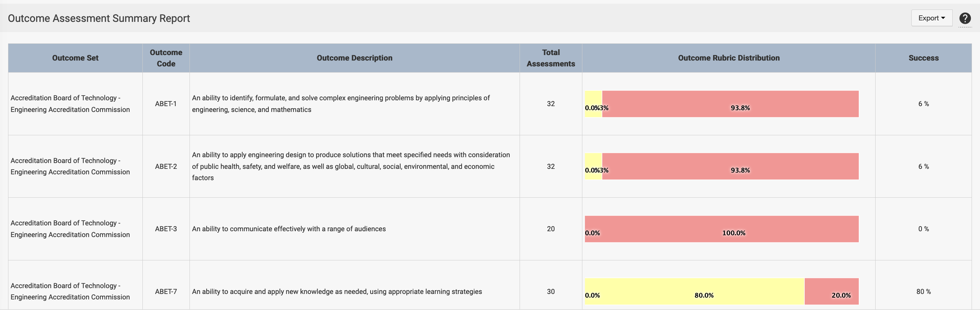Click the help question mark icon
The width and height of the screenshot is (980, 310).
964,18
